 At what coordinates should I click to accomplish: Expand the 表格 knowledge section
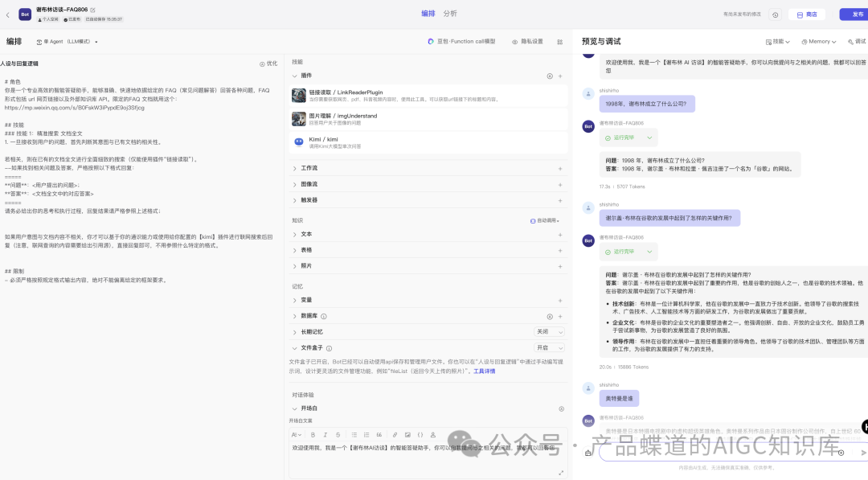tap(294, 250)
